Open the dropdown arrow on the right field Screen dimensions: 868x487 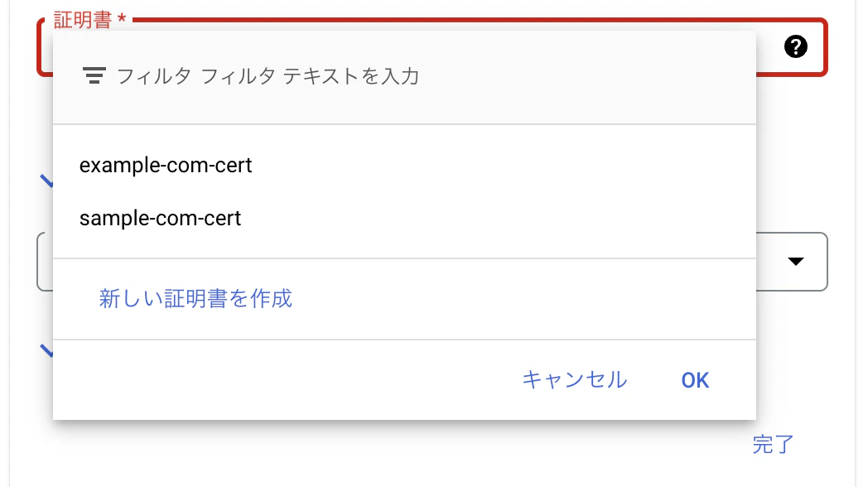pos(794,262)
